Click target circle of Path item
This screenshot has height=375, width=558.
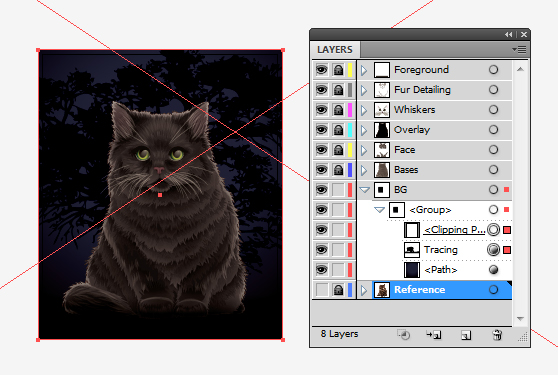(x=493, y=270)
